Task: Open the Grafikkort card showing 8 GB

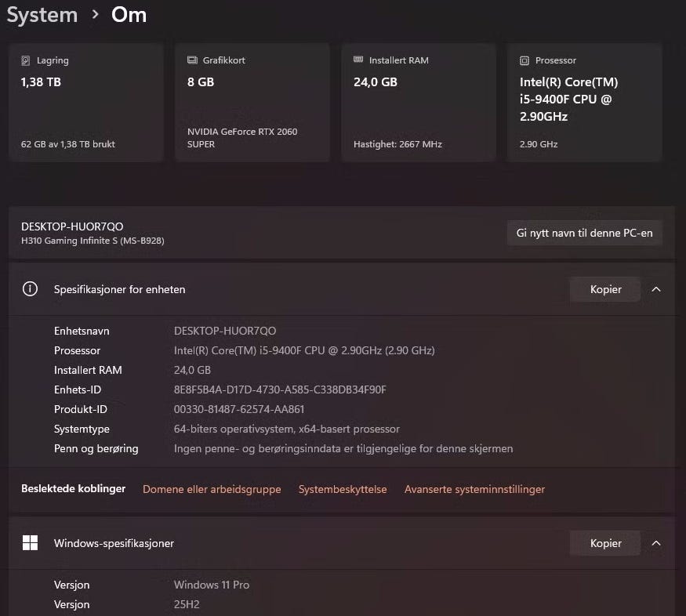Action: pyautogui.click(x=252, y=103)
